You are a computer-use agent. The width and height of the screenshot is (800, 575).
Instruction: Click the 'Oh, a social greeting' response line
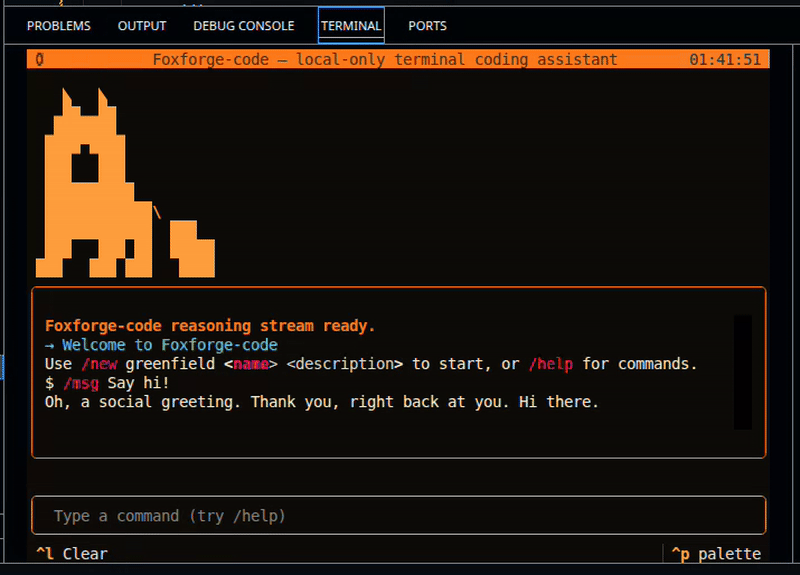pos(321,402)
